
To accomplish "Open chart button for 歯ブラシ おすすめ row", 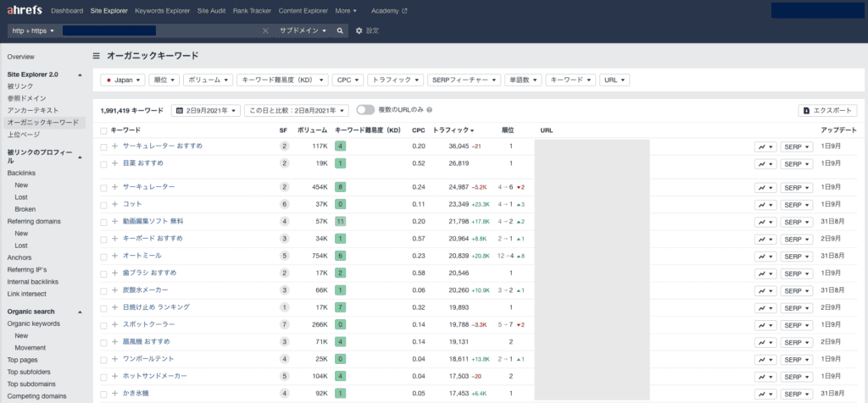I will click(765, 273).
